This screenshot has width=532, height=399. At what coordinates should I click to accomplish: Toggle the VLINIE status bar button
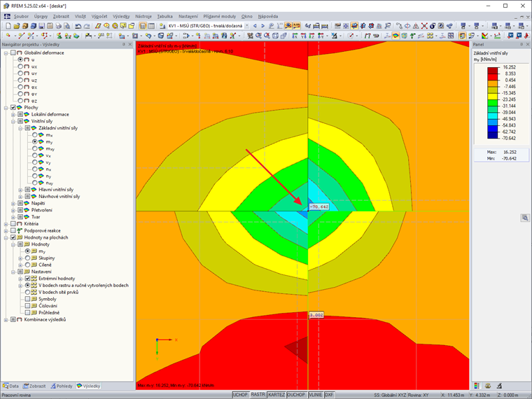(x=316, y=395)
